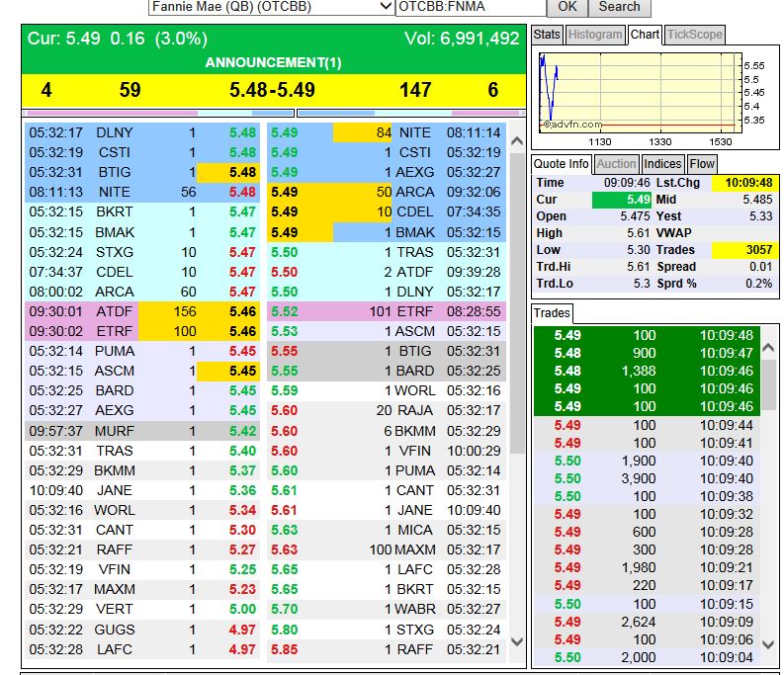Select the ETRF ask of 101 at 5.52

(x=387, y=311)
